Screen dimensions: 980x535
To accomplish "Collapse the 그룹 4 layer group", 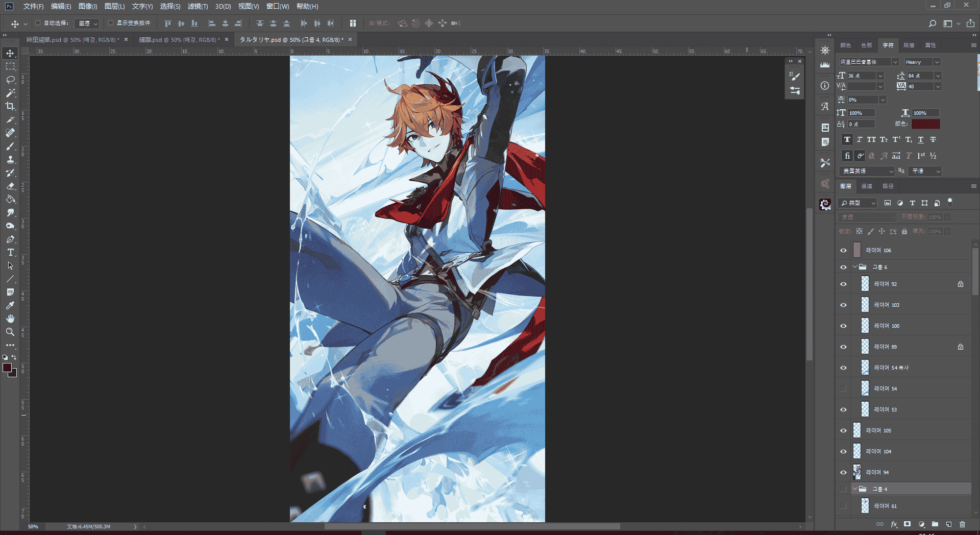I will coord(855,489).
